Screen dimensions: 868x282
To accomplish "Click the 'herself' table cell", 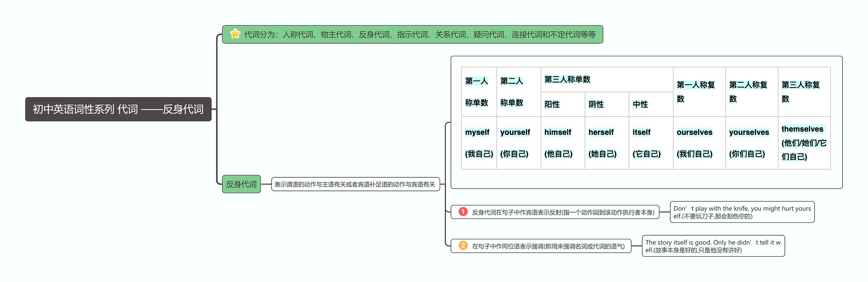I will pyautogui.click(x=606, y=143).
